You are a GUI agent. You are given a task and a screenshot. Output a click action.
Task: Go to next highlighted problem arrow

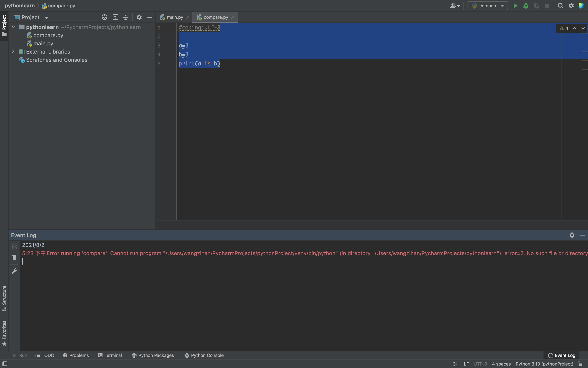point(583,28)
